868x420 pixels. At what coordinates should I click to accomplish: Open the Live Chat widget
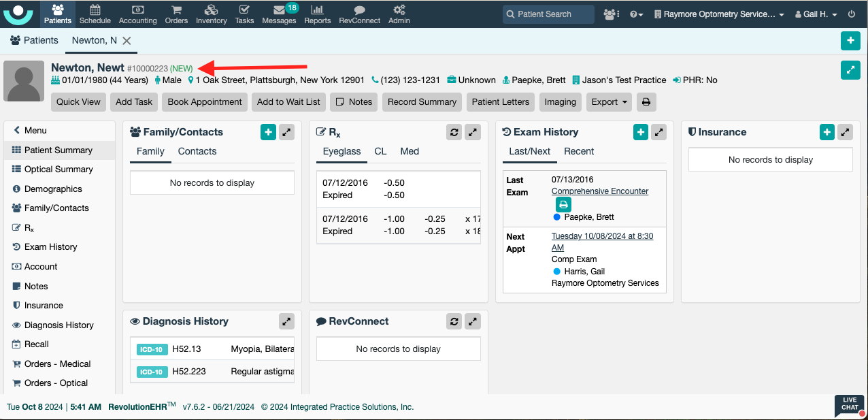[850, 406]
